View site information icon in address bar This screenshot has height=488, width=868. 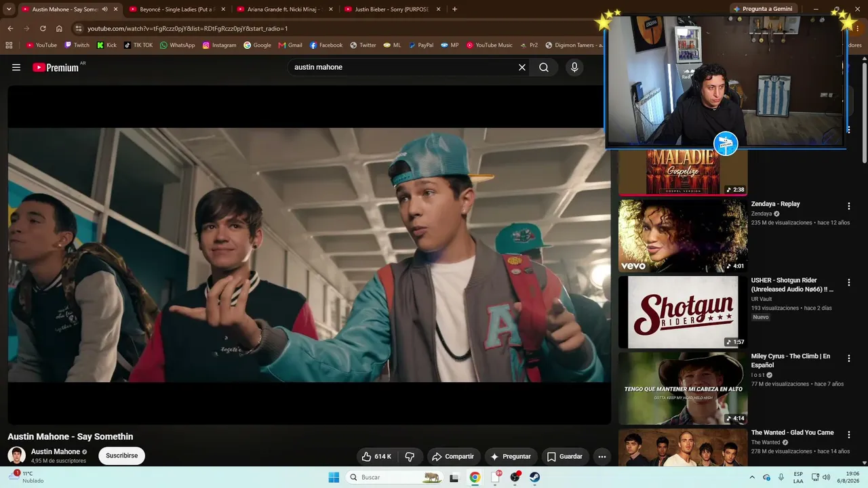[x=78, y=28]
